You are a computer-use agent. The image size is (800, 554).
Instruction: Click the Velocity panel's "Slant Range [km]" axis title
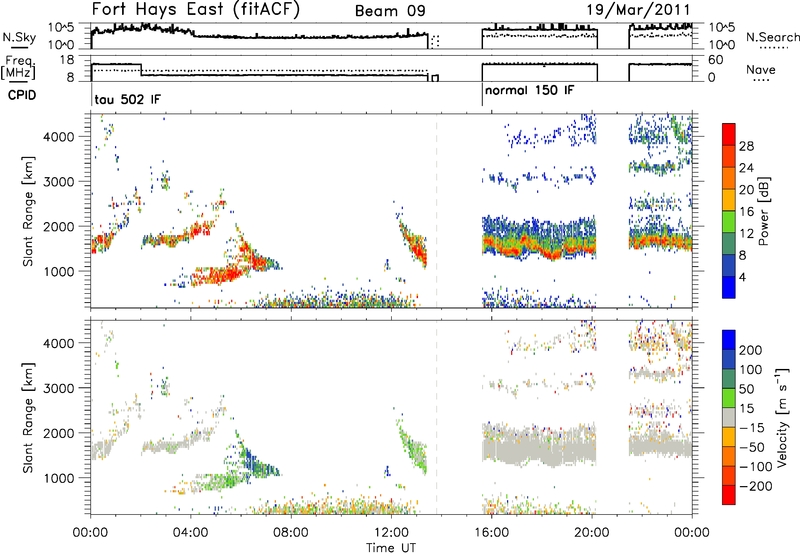tap(28, 418)
